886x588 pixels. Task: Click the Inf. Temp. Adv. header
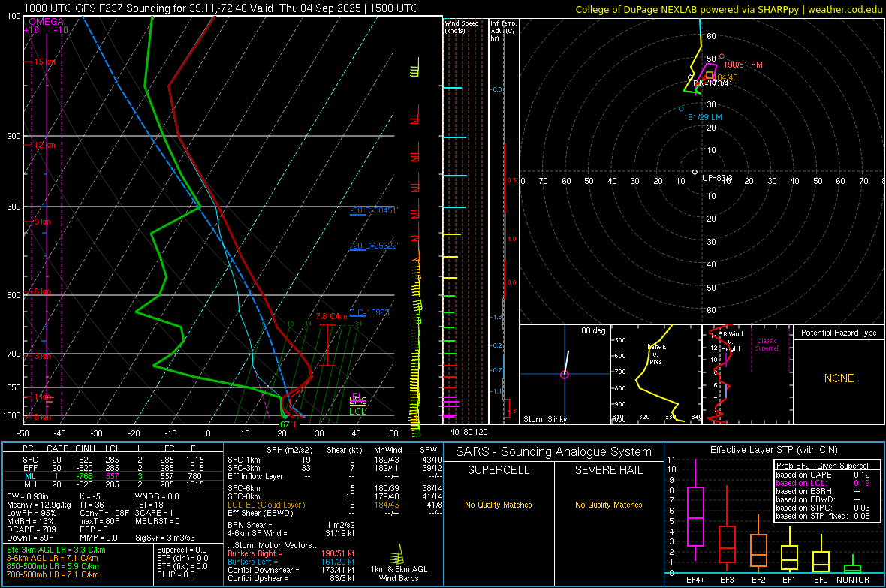tap(503, 31)
